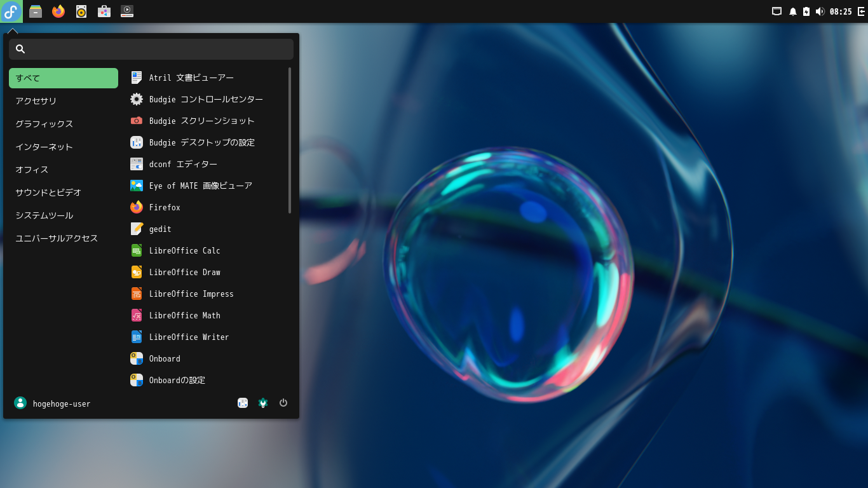
Task: Open the Rhythmbox speaker icon in panel
Action: [x=81, y=11]
